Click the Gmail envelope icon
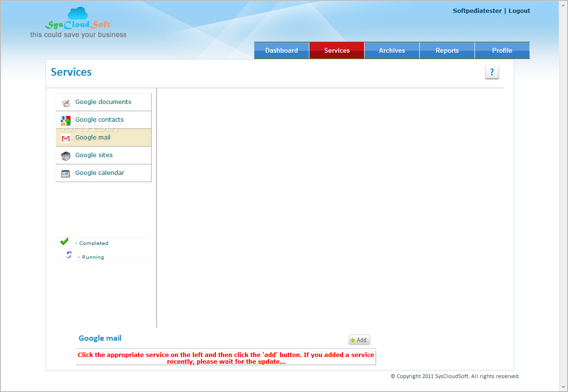Image resolution: width=568 pixels, height=392 pixels. [66, 138]
